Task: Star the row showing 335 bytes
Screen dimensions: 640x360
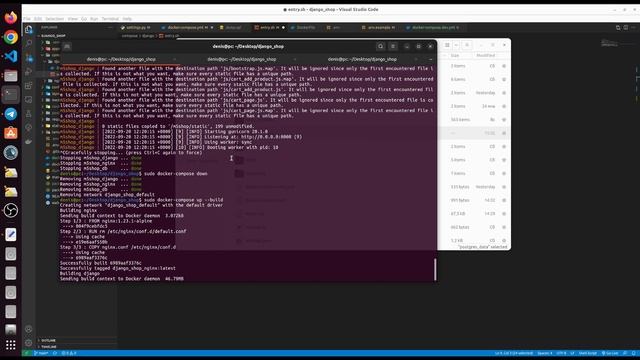Action: coord(504,187)
